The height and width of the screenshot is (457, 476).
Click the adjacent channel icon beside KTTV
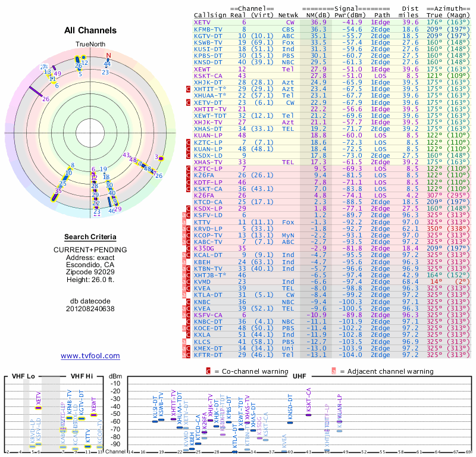[x=184, y=222]
